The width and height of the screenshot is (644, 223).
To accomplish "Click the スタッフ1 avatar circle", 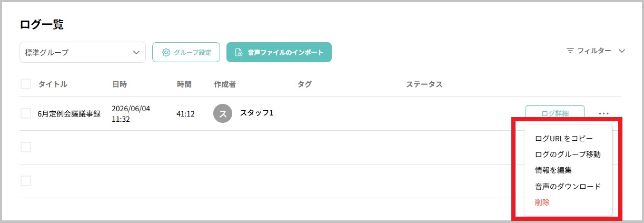I will 223,113.
